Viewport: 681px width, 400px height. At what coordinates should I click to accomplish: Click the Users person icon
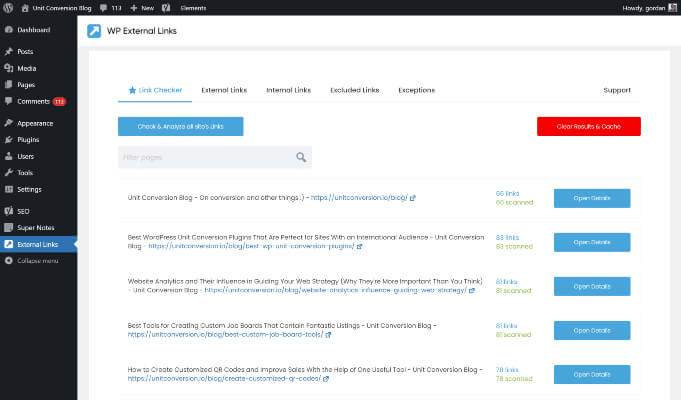[9, 156]
